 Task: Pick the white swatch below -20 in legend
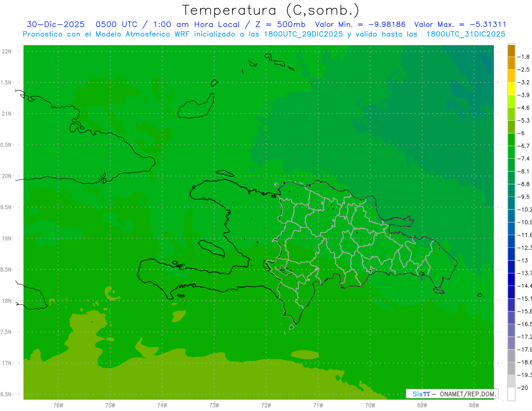511,394
